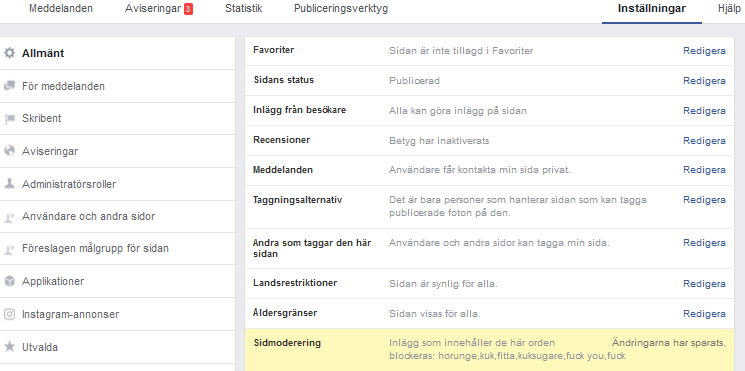Click the icon beside Föreslagen målgrupp för sidan
This screenshot has width=745, height=371.
[9, 248]
